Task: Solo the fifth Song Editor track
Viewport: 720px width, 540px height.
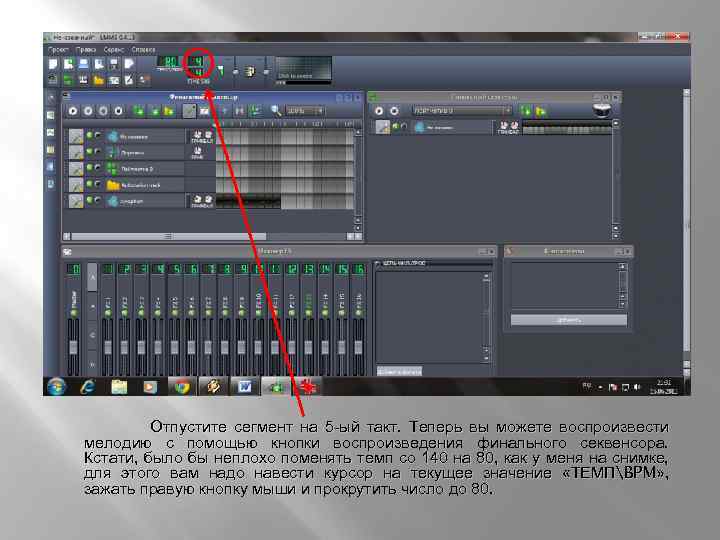Action: (97, 200)
